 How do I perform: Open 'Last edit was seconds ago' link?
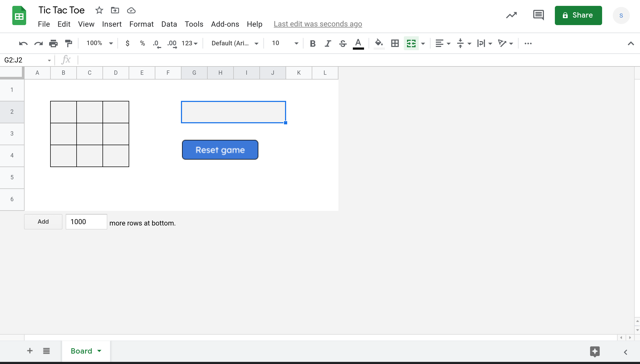coord(318,24)
